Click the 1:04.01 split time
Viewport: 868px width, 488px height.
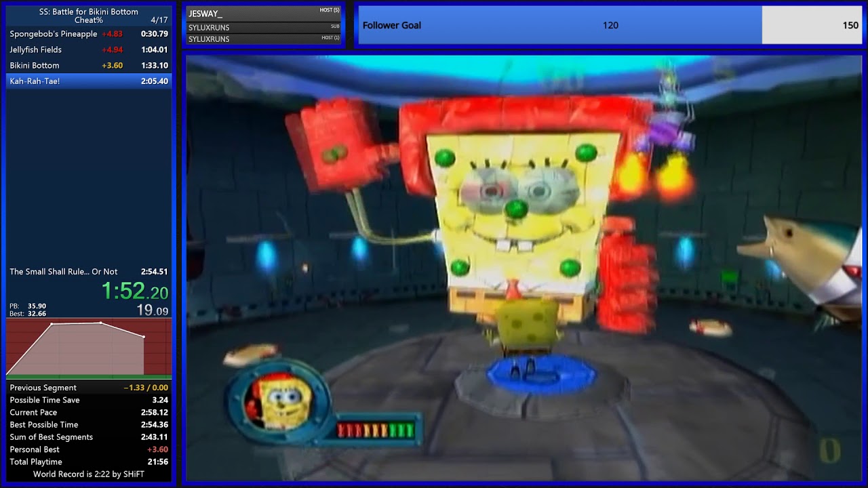155,49
